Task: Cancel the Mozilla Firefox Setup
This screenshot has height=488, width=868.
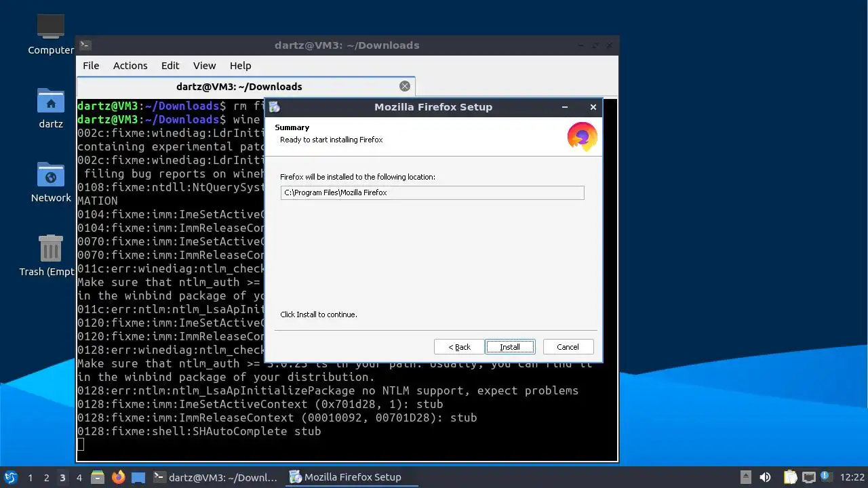Action: [568, 347]
